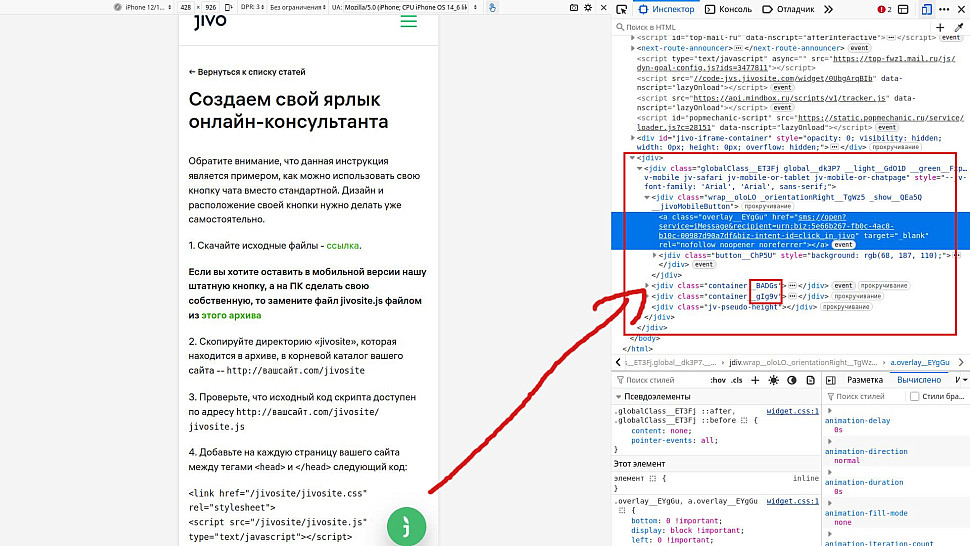Viewport: 970px width, 546px height.
Task: Toggle the :hov pseudo-class panel
Action: (x=718, y=380)
